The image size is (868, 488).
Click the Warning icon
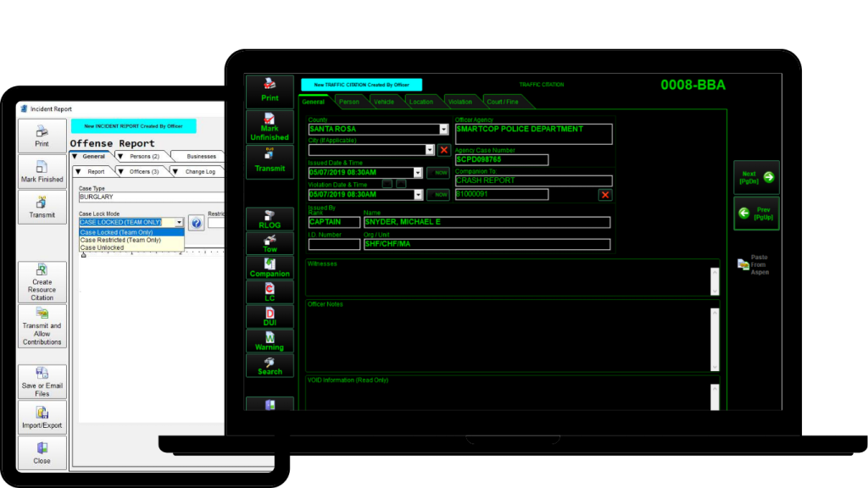(270, 341)
